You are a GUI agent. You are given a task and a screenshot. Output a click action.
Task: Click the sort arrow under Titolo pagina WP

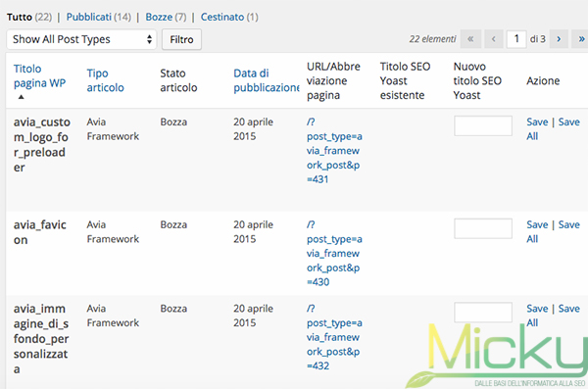(22, 97)
